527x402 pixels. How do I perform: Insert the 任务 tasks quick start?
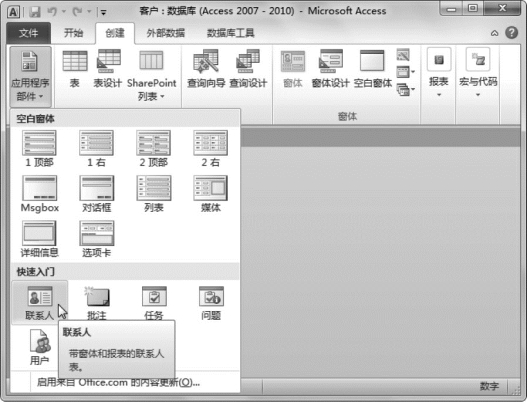pyautogui.click(x=154, y=303)
